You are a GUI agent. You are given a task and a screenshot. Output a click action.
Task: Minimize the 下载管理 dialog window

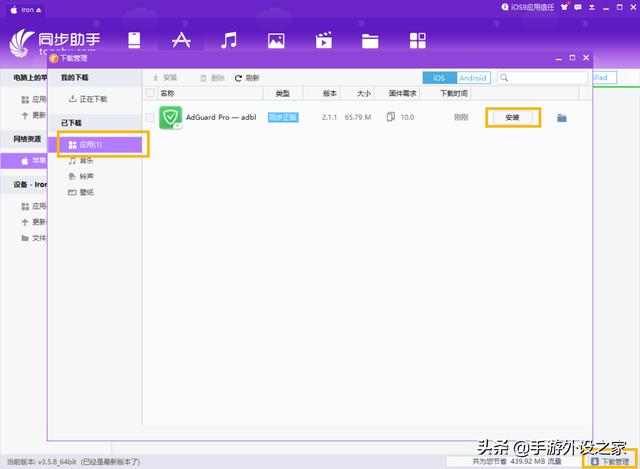click(559, 59)
